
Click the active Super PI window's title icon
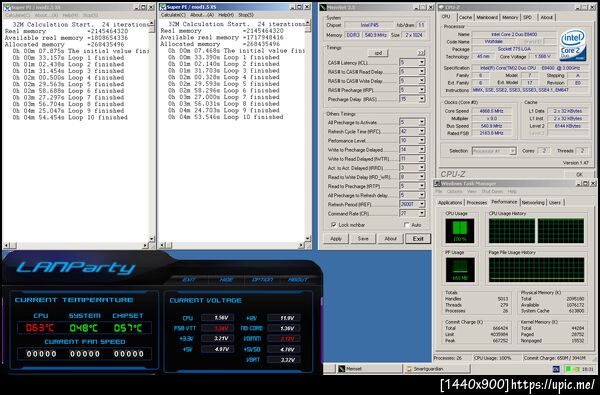point(163,7)
